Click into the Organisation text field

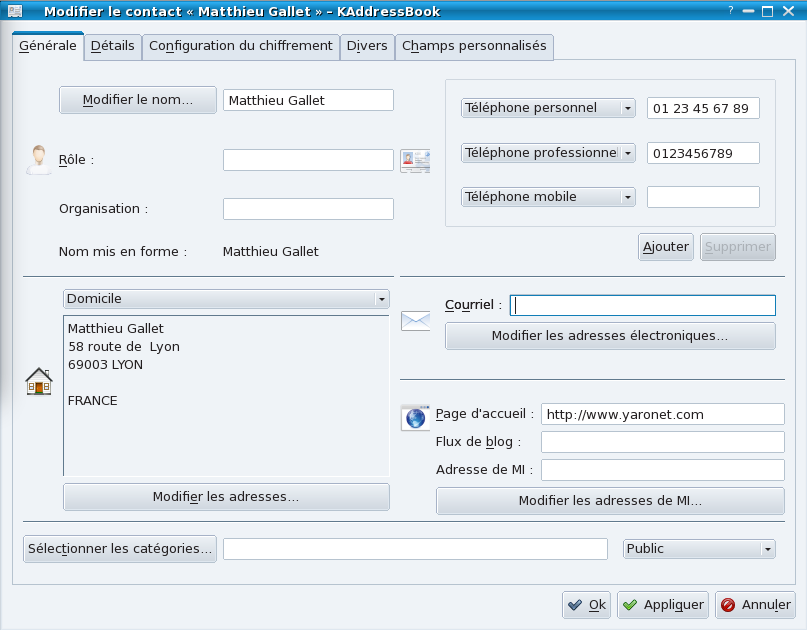[308, 209]
